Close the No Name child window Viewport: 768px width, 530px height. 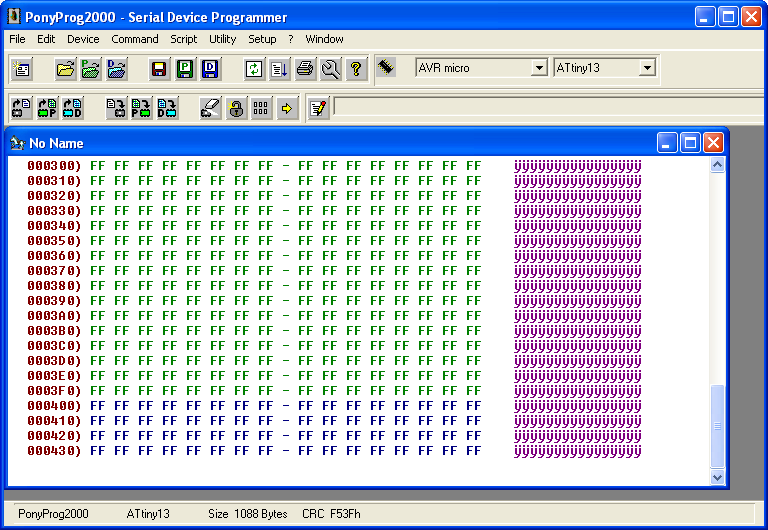(713, 143)
